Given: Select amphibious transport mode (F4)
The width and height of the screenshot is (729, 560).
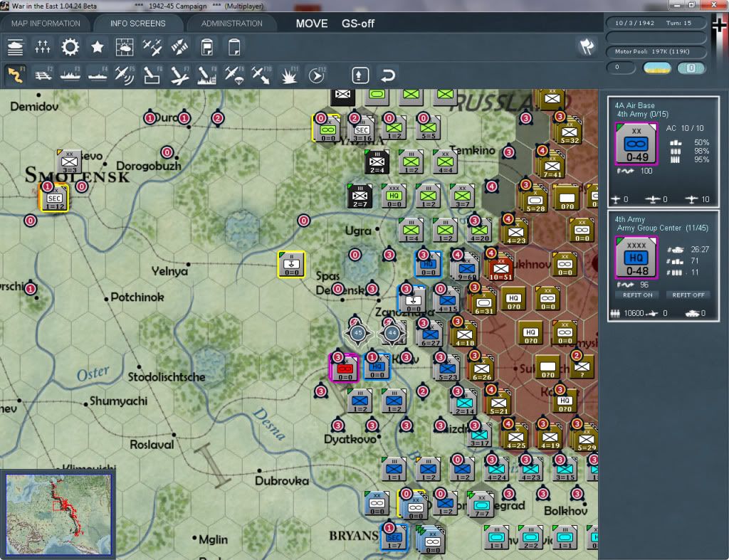Looking at the screenshot, I should pyautogui.click(x=97, y=75).
